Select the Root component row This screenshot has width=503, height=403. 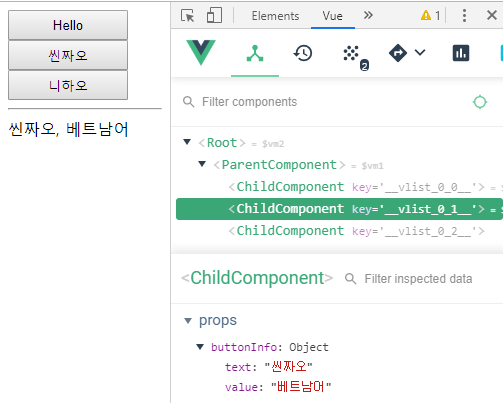(339, 143)
